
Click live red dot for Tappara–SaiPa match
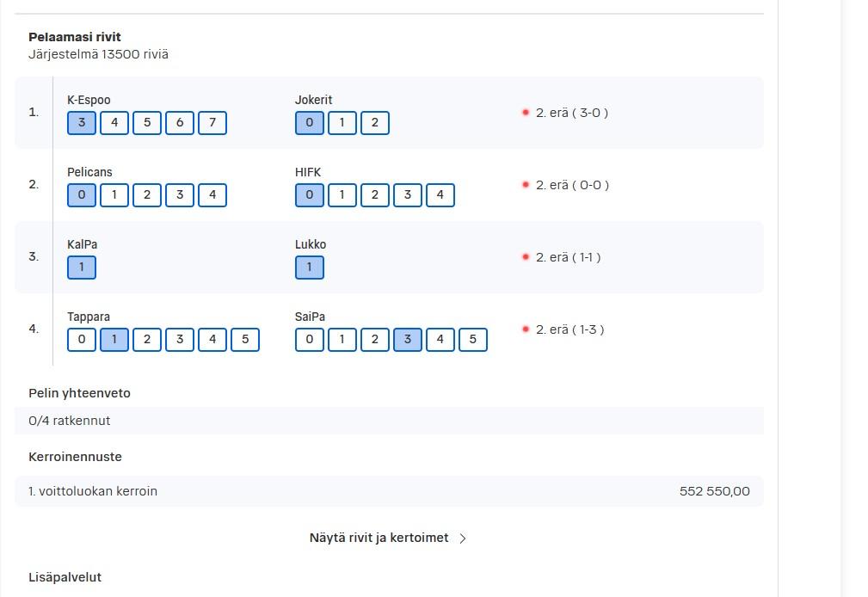click(526, 329)
